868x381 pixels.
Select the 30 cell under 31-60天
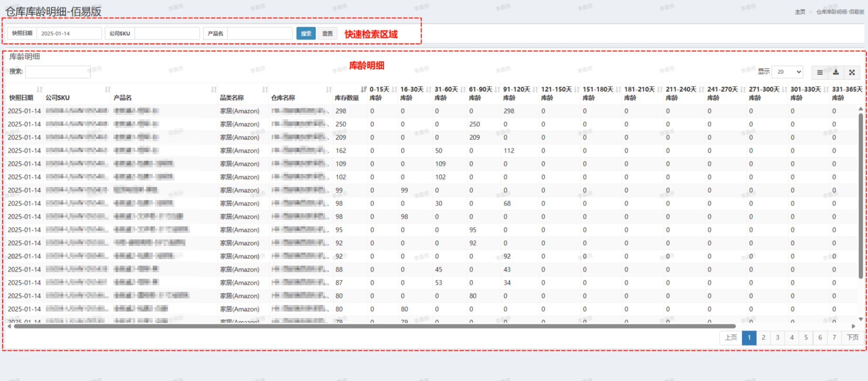(x=439, y=203)
